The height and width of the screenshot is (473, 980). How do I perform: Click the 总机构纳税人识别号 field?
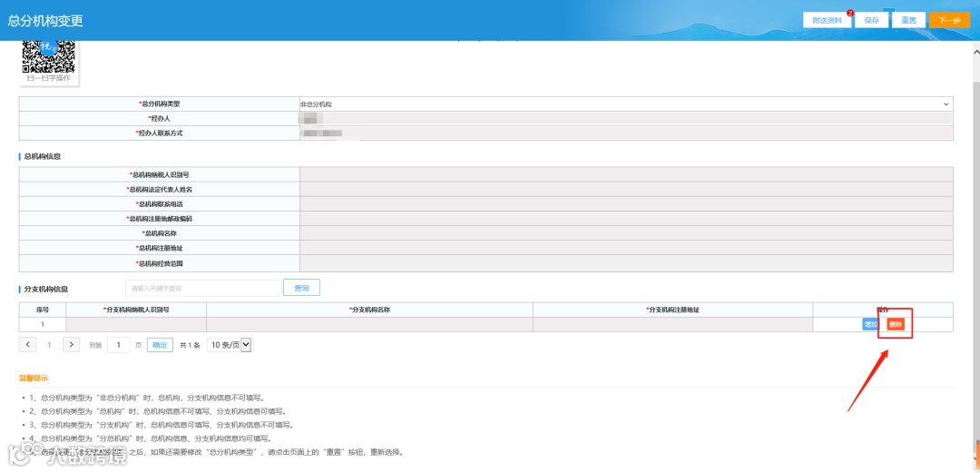point(626,174)
